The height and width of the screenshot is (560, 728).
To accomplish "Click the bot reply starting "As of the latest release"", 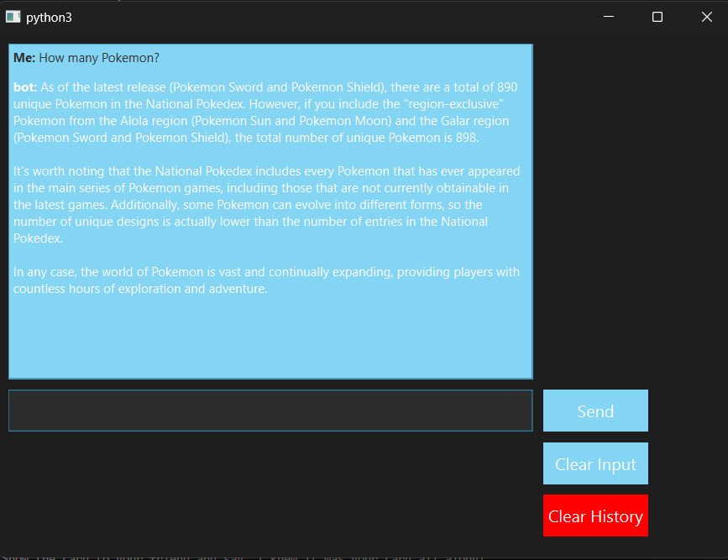I will click(265, 113).
